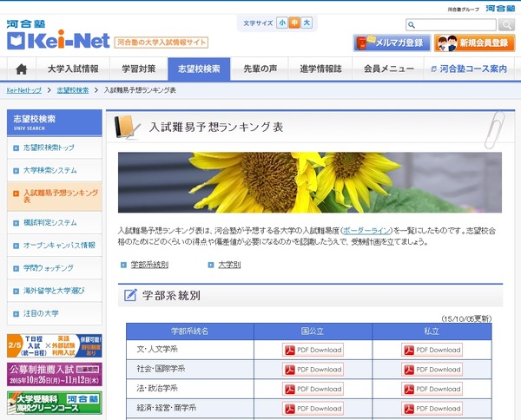This screenshot has width=521, height=420.
Task: Open the 会員メニュー menu
Action: point(388,69)
